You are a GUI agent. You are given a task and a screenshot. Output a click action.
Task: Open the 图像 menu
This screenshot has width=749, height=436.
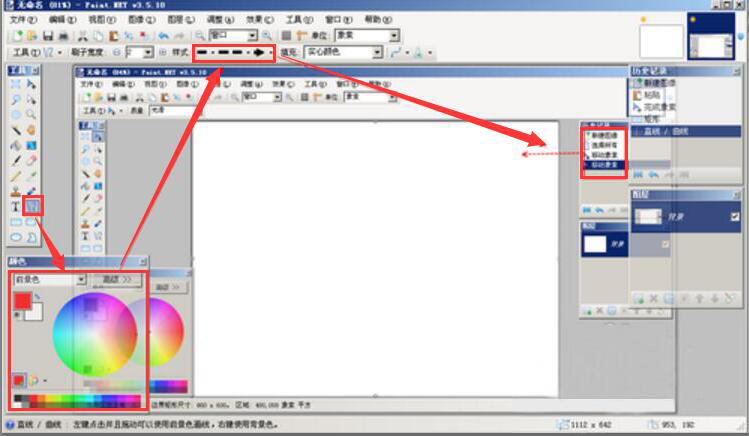(x=142, y=20)
